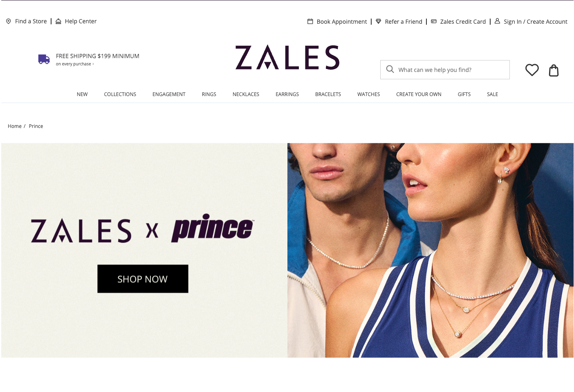Click the calendar icon for Book Appointment
This screenshot has height=392, width=574.
[310, 21]
